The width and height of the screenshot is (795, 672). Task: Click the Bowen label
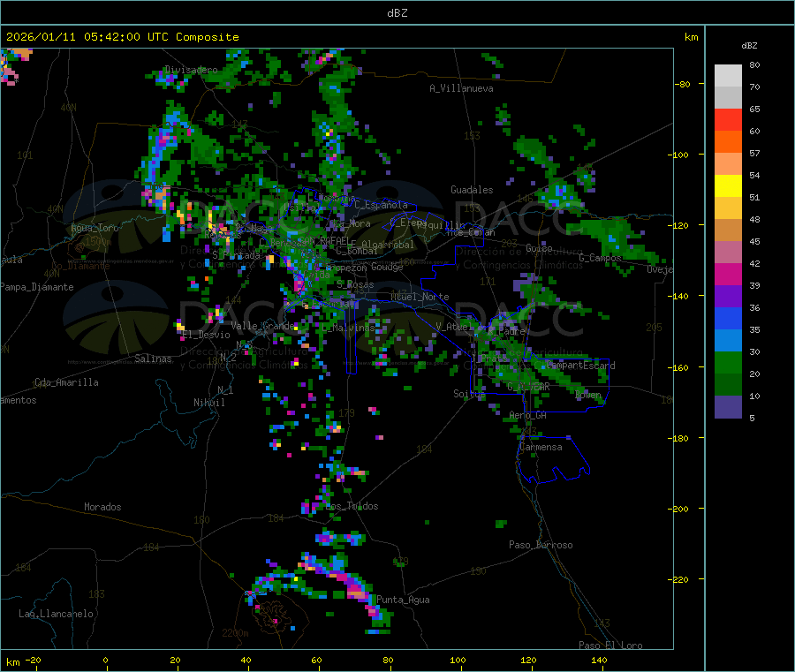588,395
